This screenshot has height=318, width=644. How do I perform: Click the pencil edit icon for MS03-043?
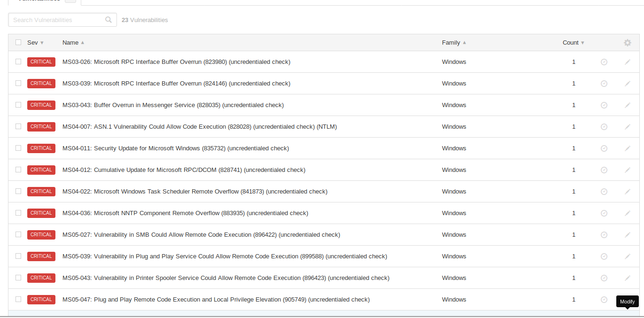(x=628, y=105)
